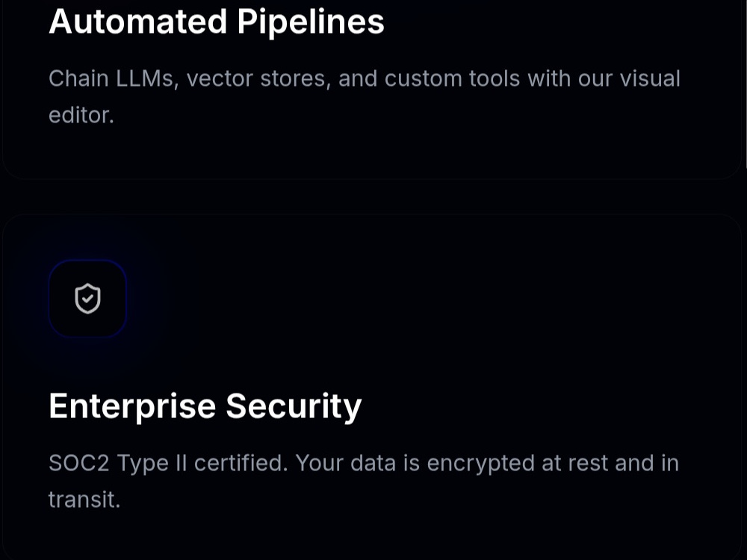The width and height of the screenshot is (747, 560).
Task: Click the word 'encrypted' in security description
Action: click(480, 464)
